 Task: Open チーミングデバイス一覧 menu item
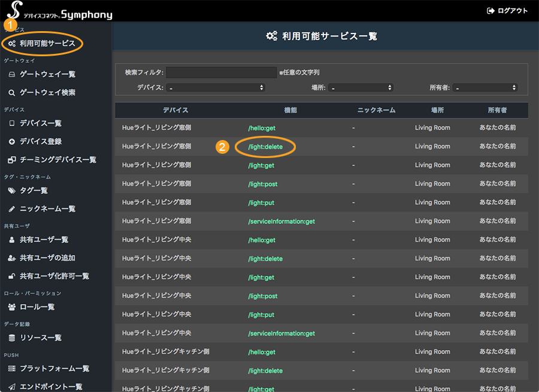[x=58, y=160]
